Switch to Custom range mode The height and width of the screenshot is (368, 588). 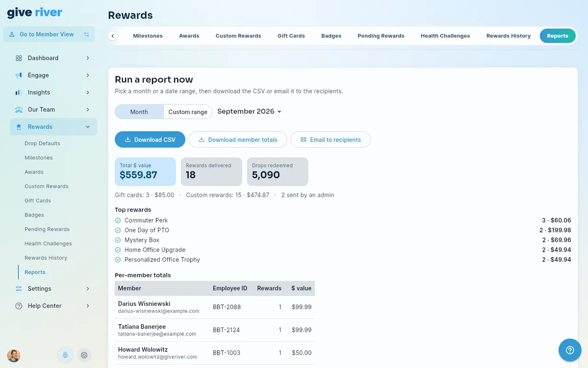click(188, 112)
